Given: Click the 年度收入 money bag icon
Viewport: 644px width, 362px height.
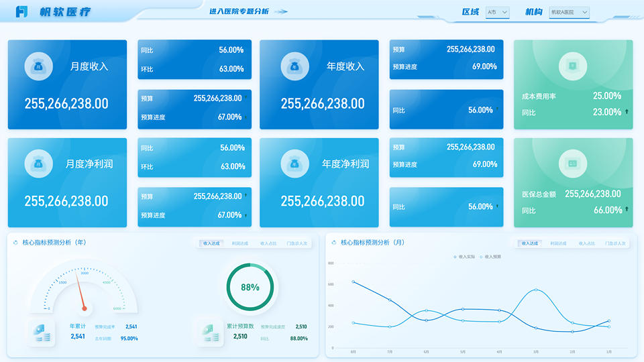Looking at the screenshot, I should [x=294, y=66].
